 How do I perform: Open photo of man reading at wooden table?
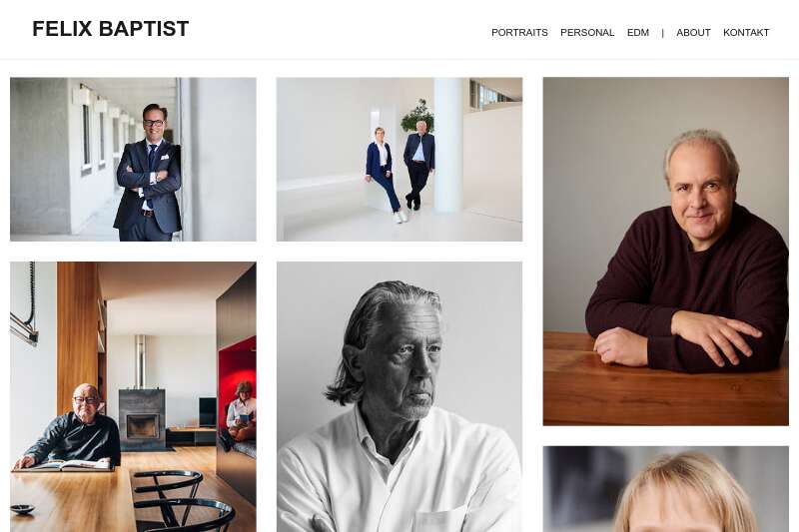133,397
